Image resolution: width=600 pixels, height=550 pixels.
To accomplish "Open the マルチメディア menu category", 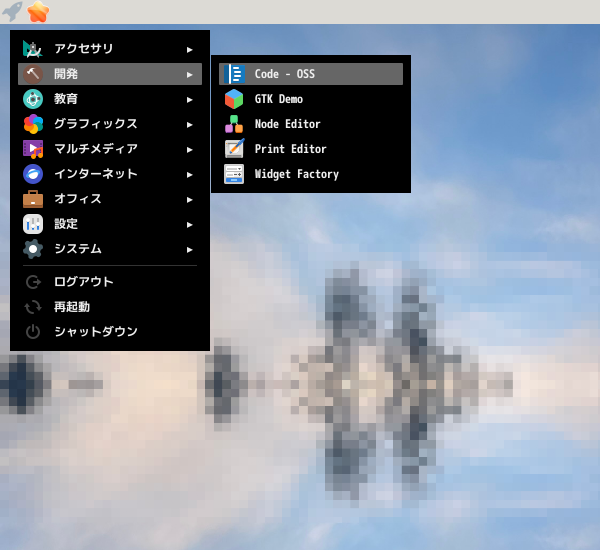I will click(x=110, y=149).
